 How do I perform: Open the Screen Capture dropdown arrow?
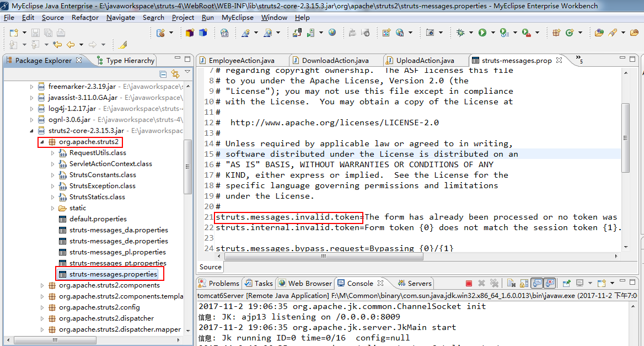pyautogui.click(x=441, y=33)
